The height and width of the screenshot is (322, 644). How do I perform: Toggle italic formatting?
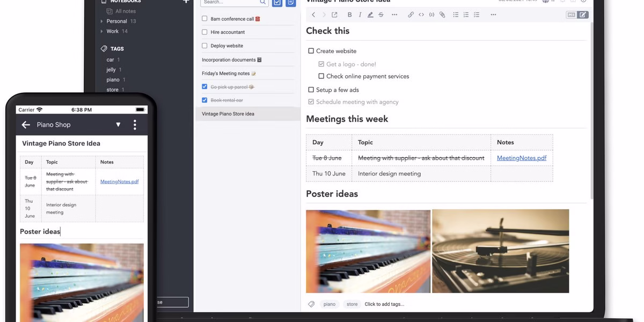(x=360, y=14)
